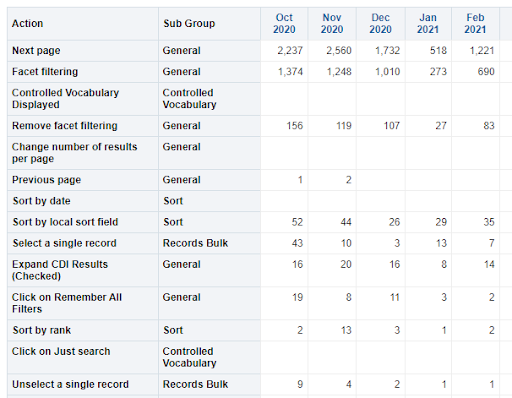Click the Action column header

[x=83, y=24]
